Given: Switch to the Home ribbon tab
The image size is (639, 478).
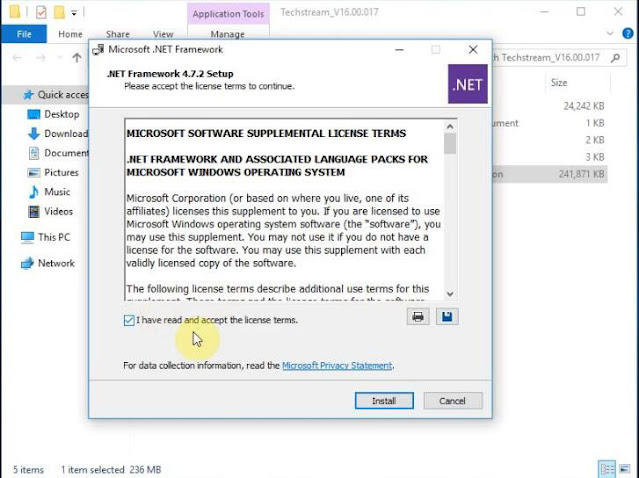Looking at the screenshot, I should click(70, 34).
